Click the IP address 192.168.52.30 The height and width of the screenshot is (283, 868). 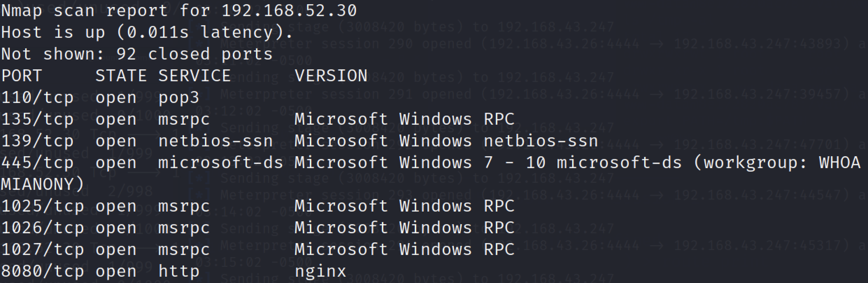[x=289, y=11]
